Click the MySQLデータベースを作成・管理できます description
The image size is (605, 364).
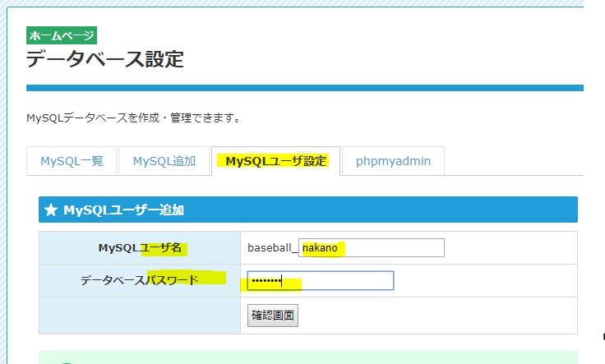133,117
